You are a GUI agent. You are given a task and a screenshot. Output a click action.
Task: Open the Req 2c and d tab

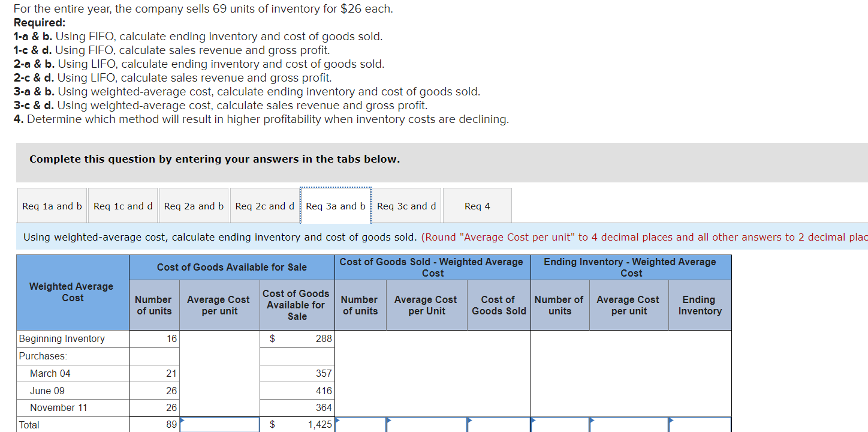264,205
